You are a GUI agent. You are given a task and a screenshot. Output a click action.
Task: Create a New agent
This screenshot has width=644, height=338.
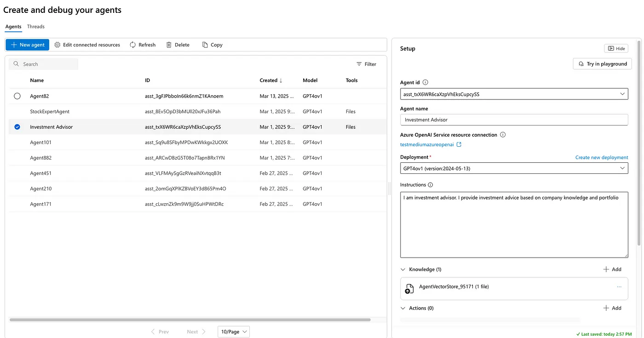click(x=27, y=45)
